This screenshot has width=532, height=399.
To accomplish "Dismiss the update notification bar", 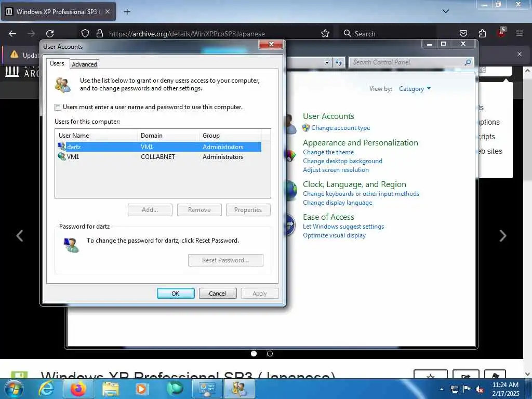I will [x=520, y=54].
